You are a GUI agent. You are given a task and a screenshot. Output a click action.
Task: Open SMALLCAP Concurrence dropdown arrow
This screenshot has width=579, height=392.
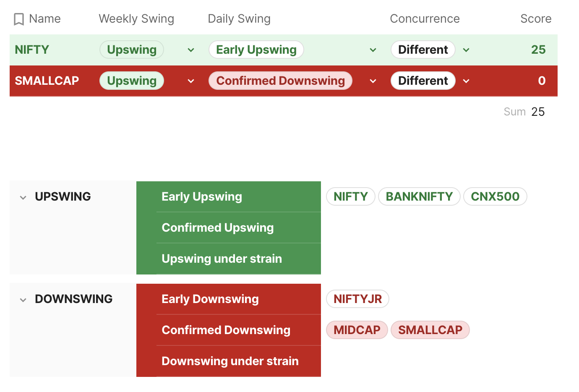pos(466,81)
